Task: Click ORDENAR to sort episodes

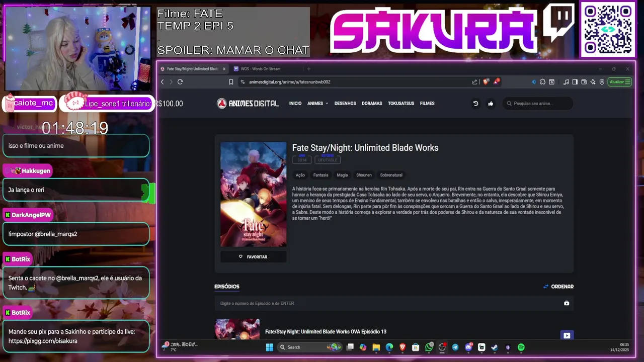Action: 558,287
